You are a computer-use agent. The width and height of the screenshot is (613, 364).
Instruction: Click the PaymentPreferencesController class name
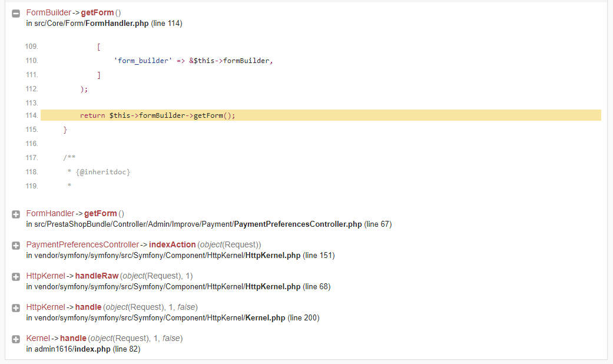coord(82,245)
